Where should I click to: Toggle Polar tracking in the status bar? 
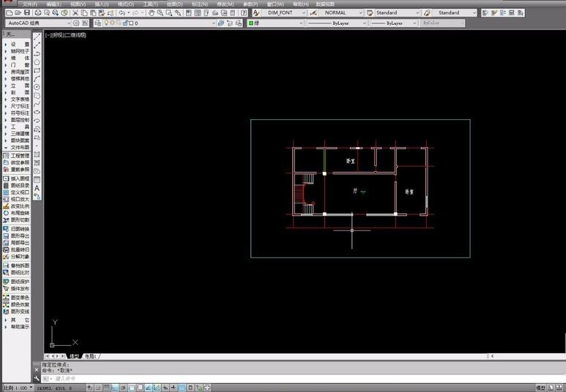pos(123,388)
